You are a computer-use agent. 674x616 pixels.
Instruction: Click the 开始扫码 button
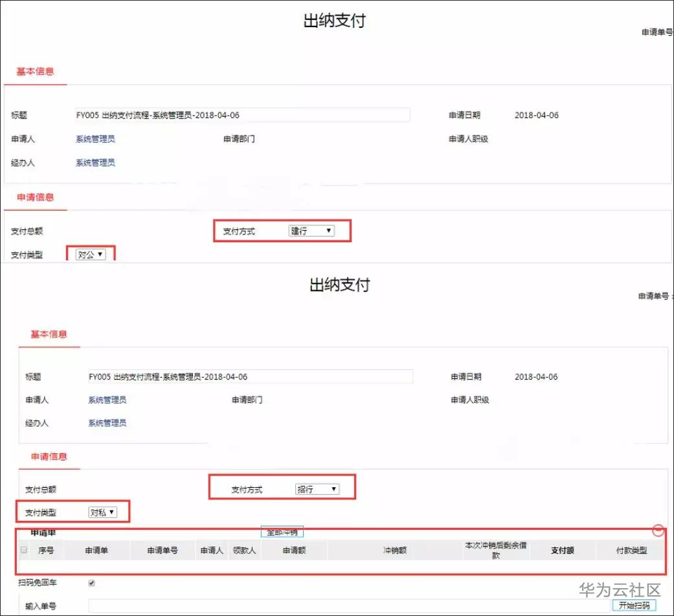[x=634, y=605]
